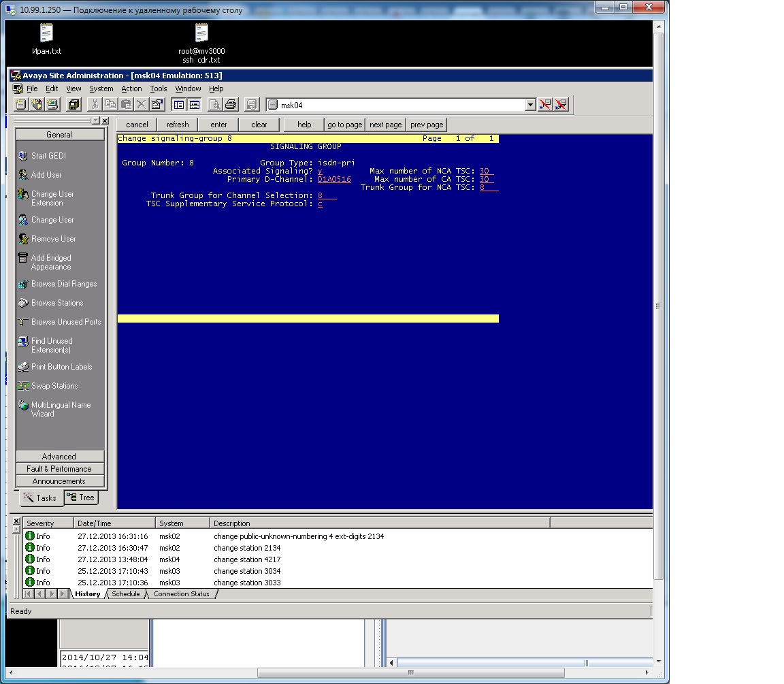Click the Cut scissors toolbar icon
This screenshot has height=684, width=784.
95,105
